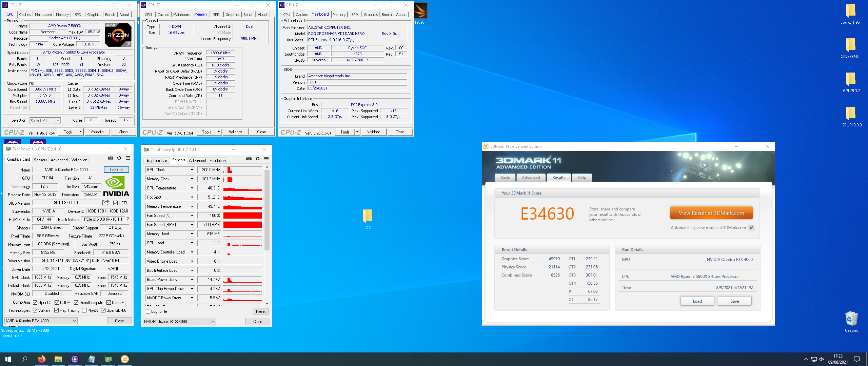868x366 pixels.
Task: Select the OC folder on desktop
Action: 368,219
